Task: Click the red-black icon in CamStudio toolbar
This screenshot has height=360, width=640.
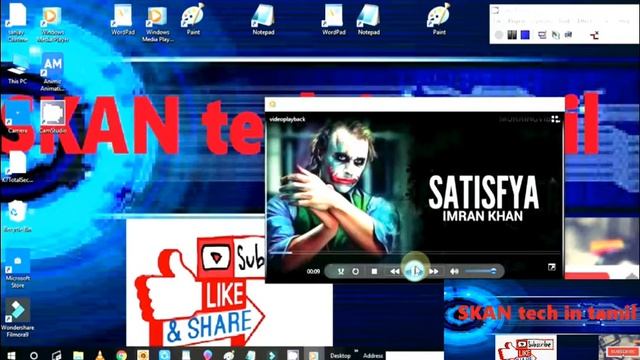Action: 594,35
